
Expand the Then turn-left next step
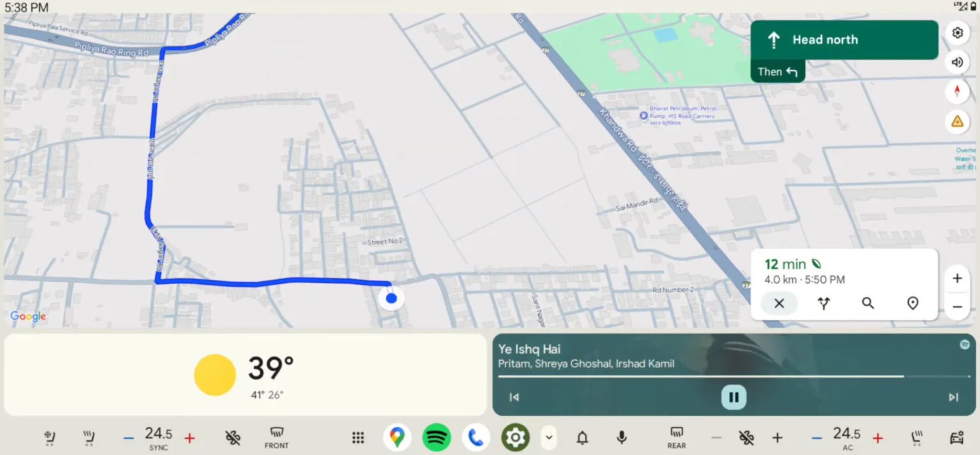click(778, 72)
